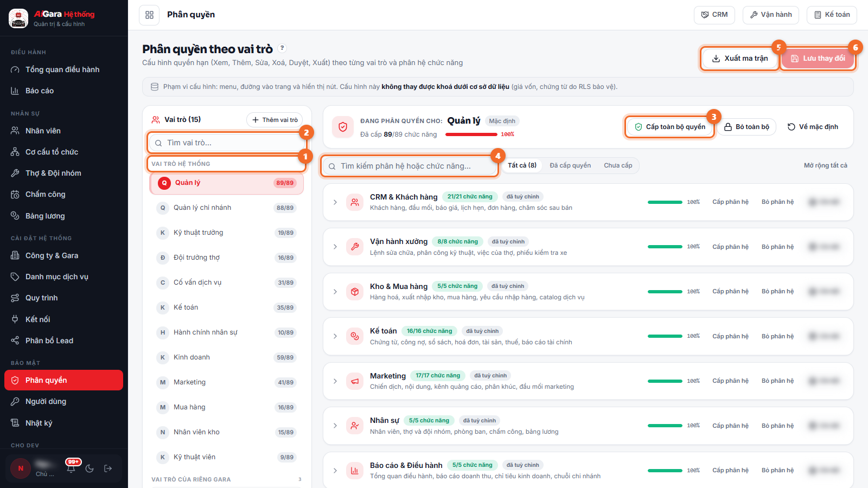The height and width of the screenshot is (488, 868).
Task: Click the logout icon in the sidebar footer
Action: pos(108,468)
